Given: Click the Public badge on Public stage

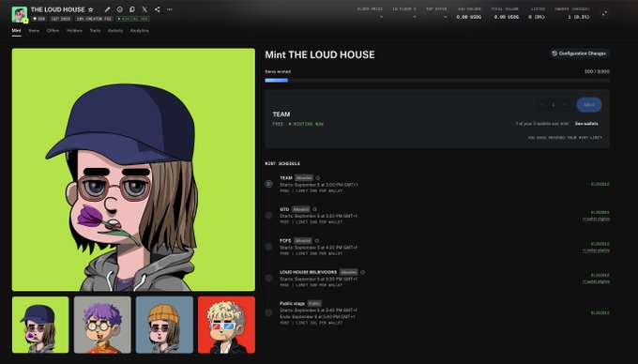Looking at the screenshot, I should [x=314, y=303].
